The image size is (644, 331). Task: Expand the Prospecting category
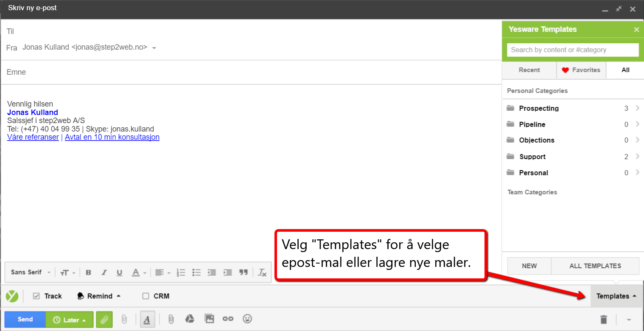tap(573, 108)
